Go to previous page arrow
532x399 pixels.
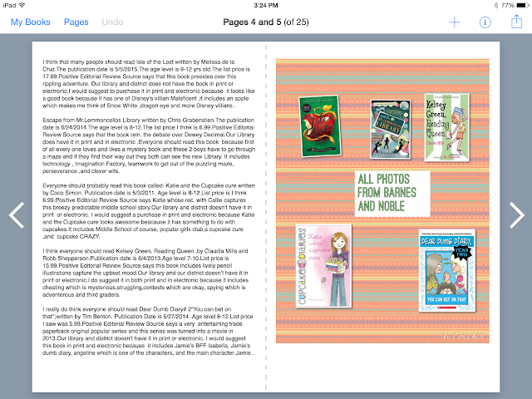[x=17, y=215]
